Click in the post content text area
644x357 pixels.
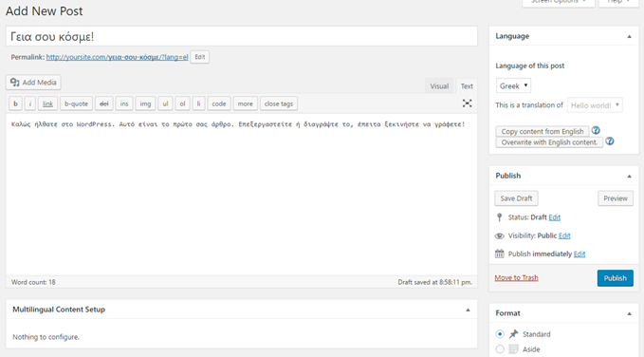[242, 194]
